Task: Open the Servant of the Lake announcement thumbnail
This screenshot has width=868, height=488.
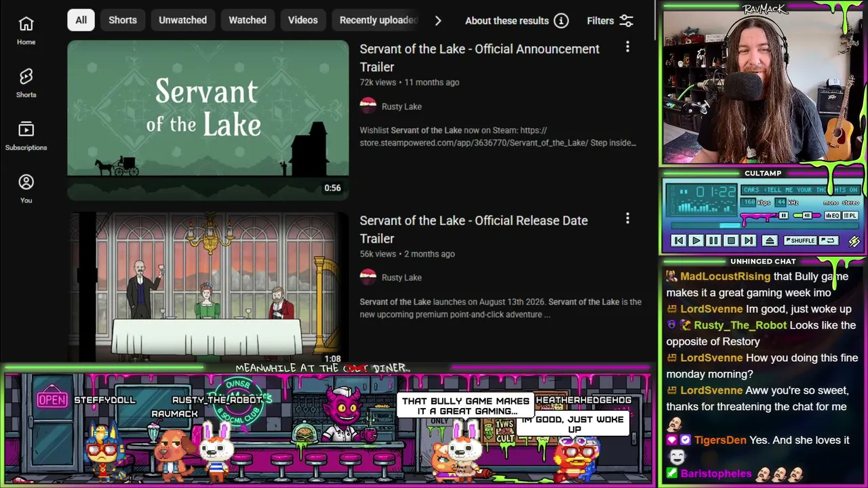Action: tap(208, 120)
